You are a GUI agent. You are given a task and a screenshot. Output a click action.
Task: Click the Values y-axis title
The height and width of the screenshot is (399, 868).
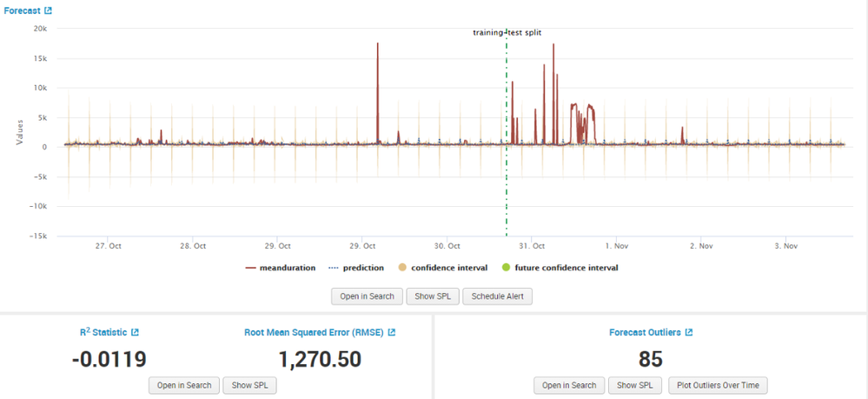[x=20, y=132]
